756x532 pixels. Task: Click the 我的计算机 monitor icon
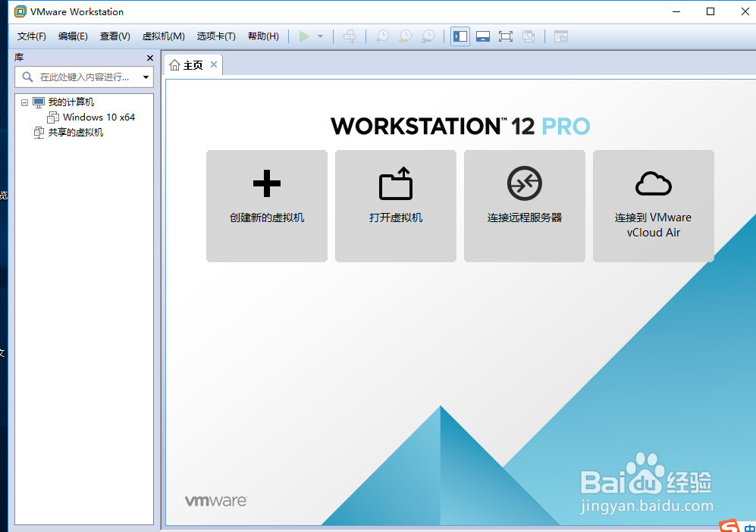(x=39, y=102)
